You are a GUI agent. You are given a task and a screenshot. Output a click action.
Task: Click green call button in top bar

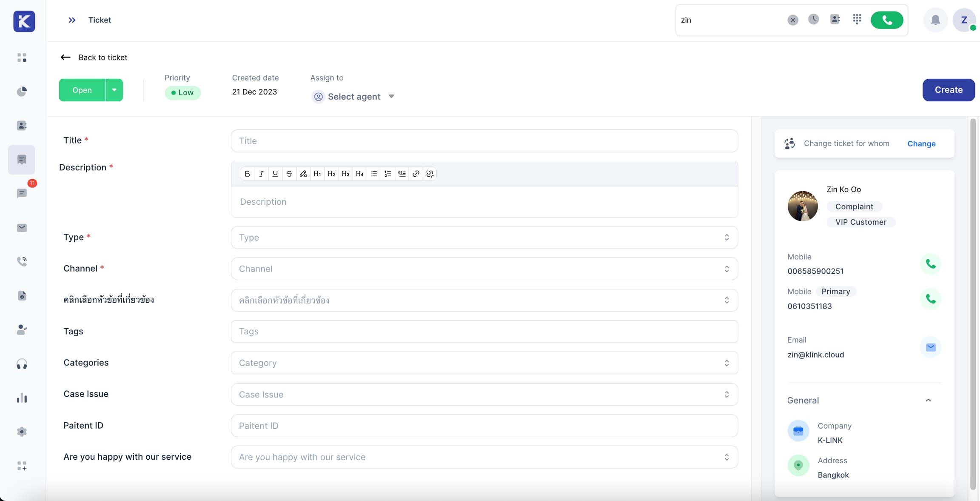coord(887,20)
